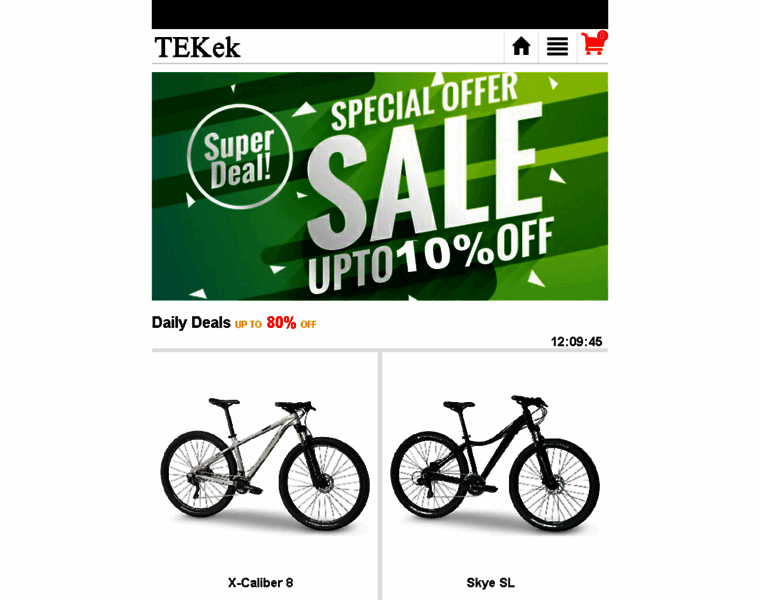This screenshot has height=600, width=760.
Task: Click the Skye SL bike's handlebar
Action: pos(529,401)
